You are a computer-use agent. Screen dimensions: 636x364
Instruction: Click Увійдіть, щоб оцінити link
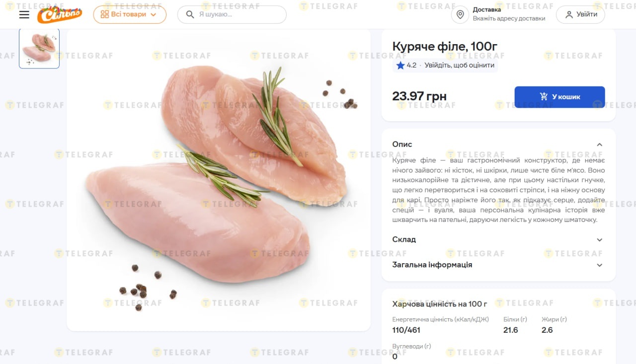tap(459, 65)
